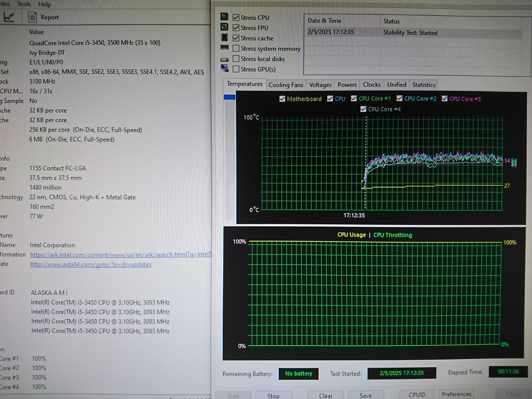Click the CPU Usage graph label
This screenshot has width=532, height=399.
tap(351, 235)
